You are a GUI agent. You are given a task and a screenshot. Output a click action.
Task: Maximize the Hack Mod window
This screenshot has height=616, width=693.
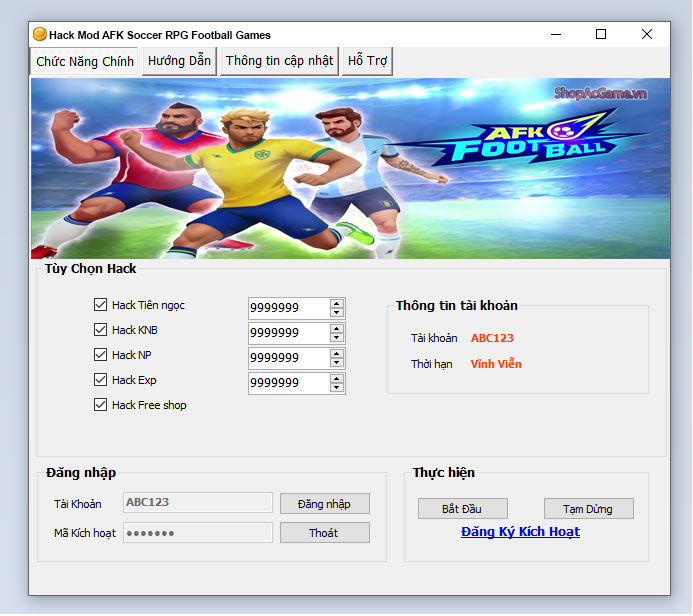pos(601,34)
